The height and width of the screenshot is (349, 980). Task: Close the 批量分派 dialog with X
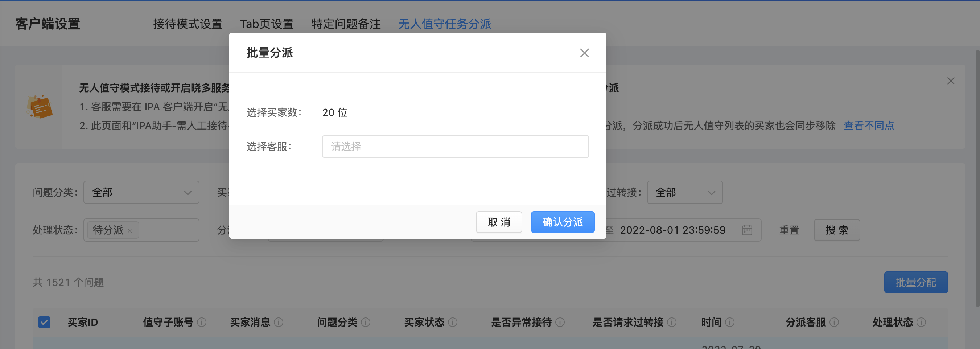pos(584,53)
